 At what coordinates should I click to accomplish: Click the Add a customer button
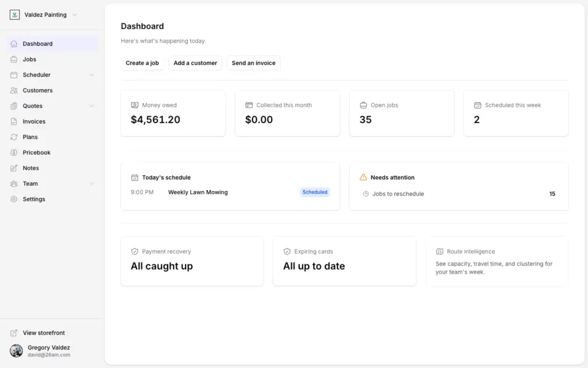tap(195, 63)
